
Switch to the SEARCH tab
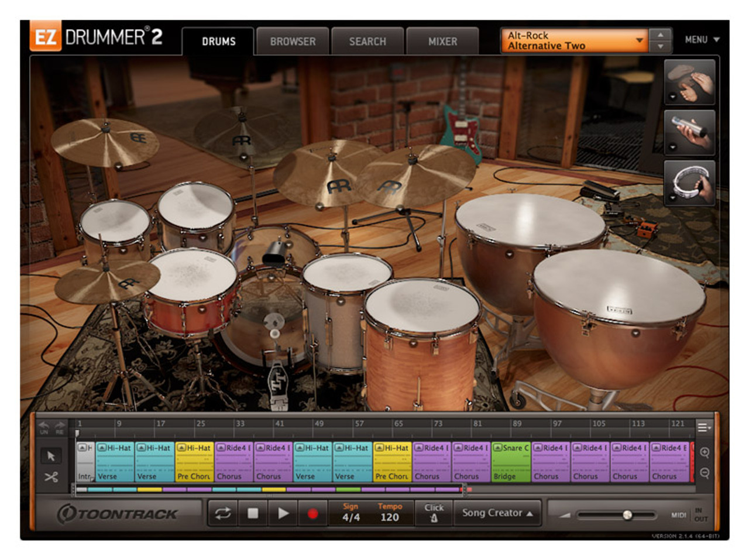[x=367, y=42]
